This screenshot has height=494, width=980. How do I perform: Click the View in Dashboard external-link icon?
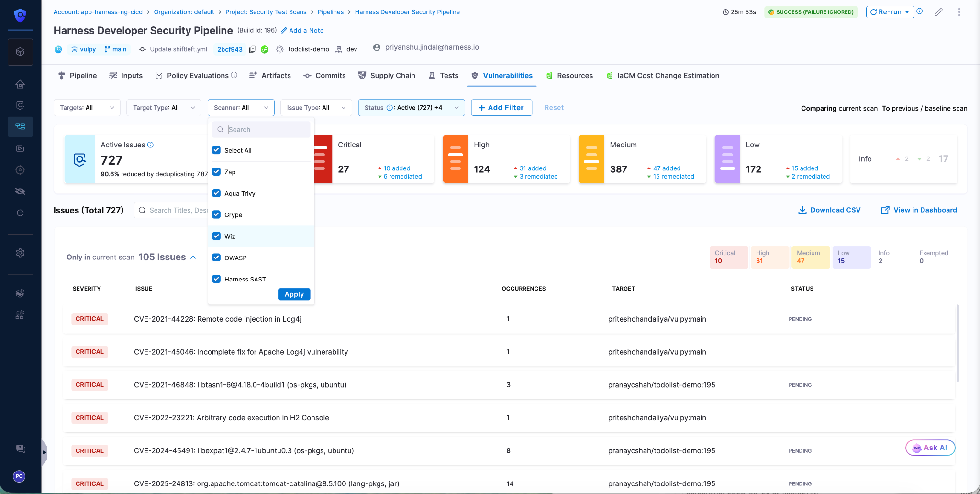[885, 210]
